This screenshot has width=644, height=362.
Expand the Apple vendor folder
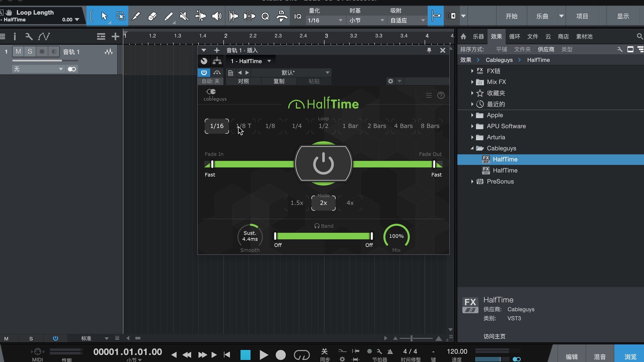click(x=472, y=115)
